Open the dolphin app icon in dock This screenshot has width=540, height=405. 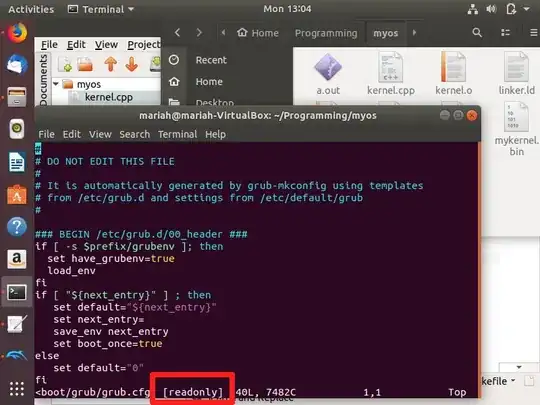tap(17, 356)
